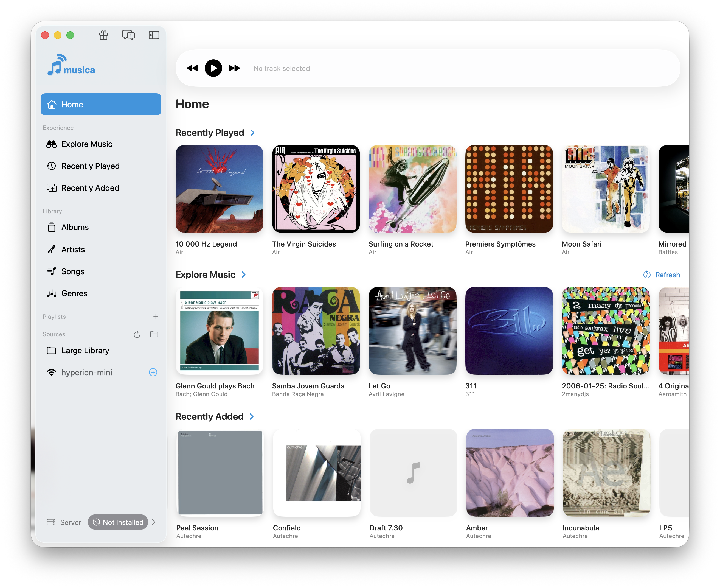Screen dimensions: 720x588
Task: Open the Mirrored album cover by Battles
Action: [x=674, y=189]
